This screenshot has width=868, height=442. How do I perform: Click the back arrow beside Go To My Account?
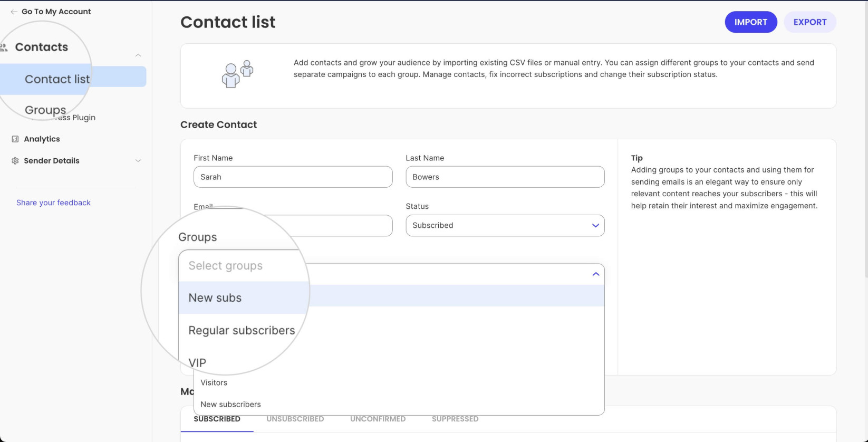tap(14, 12)
